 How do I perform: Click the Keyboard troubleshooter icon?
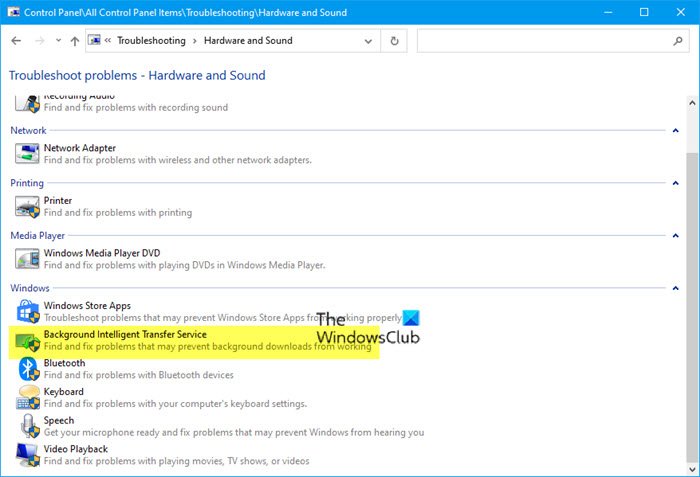click(28, 398)
